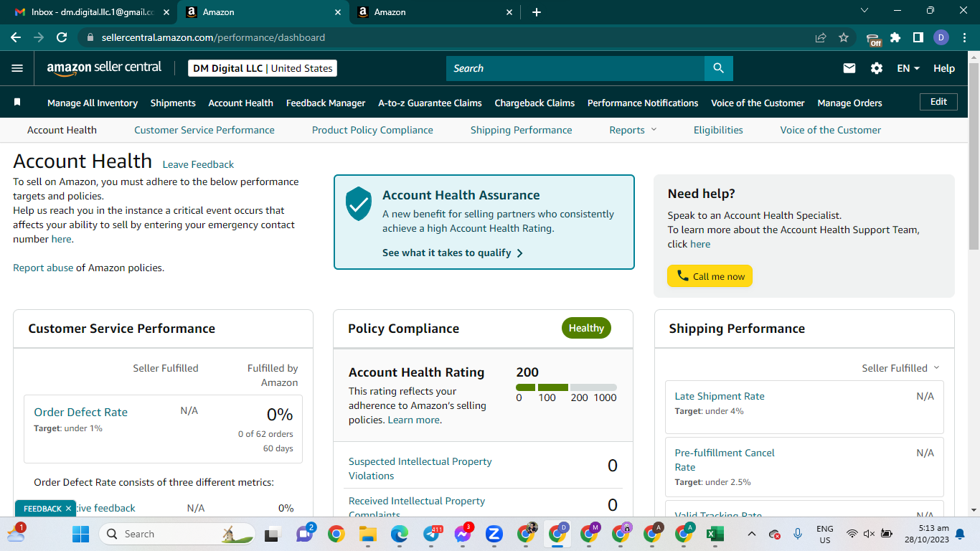
Task: Open Manage All Inventory
Action: coord(93,103)
